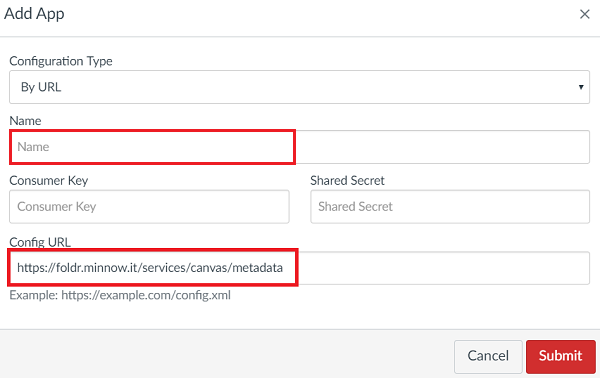Select the Shared Secret text box

pos(450,207)
